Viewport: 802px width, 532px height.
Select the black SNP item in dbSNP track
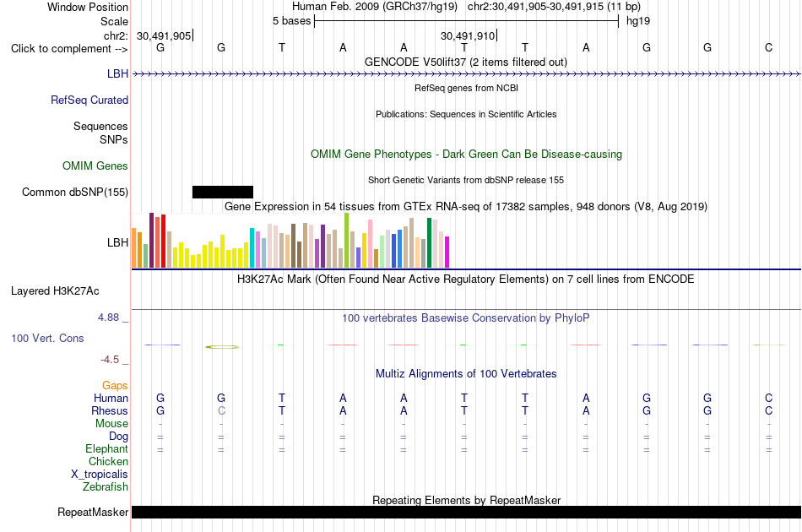coord(223,192)
